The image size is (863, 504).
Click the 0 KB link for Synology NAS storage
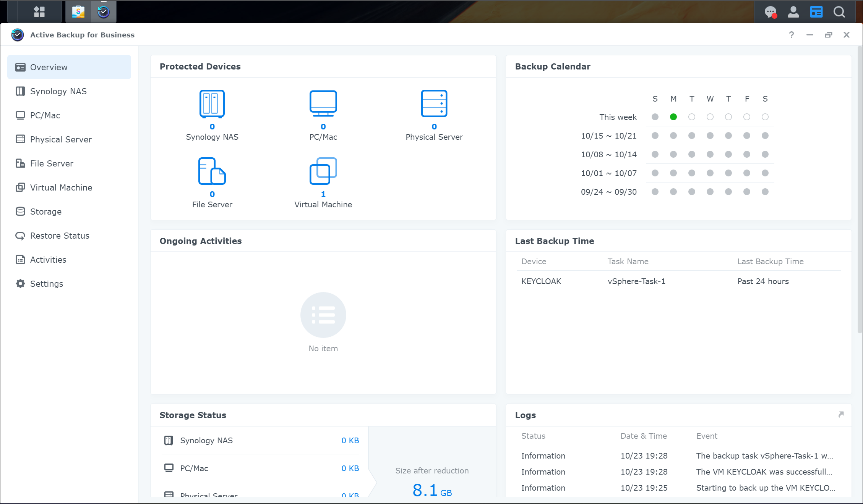[x=350, y=440]
